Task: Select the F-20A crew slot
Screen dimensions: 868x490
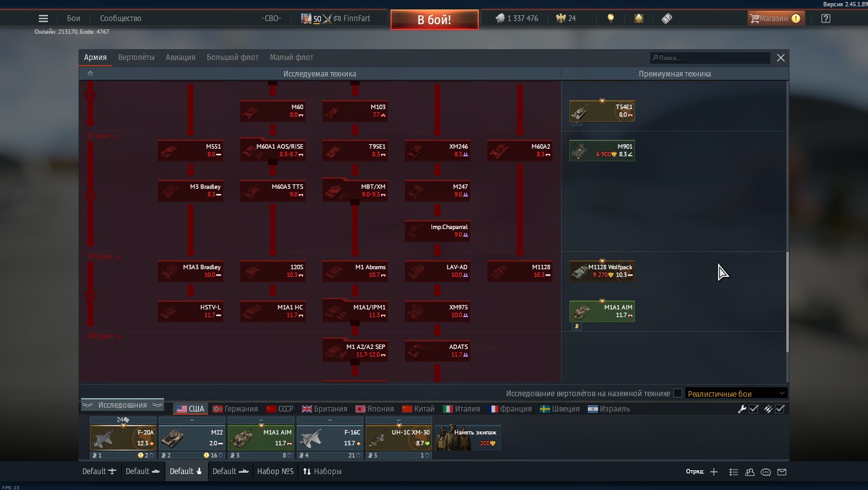Action: coord(123,438)
